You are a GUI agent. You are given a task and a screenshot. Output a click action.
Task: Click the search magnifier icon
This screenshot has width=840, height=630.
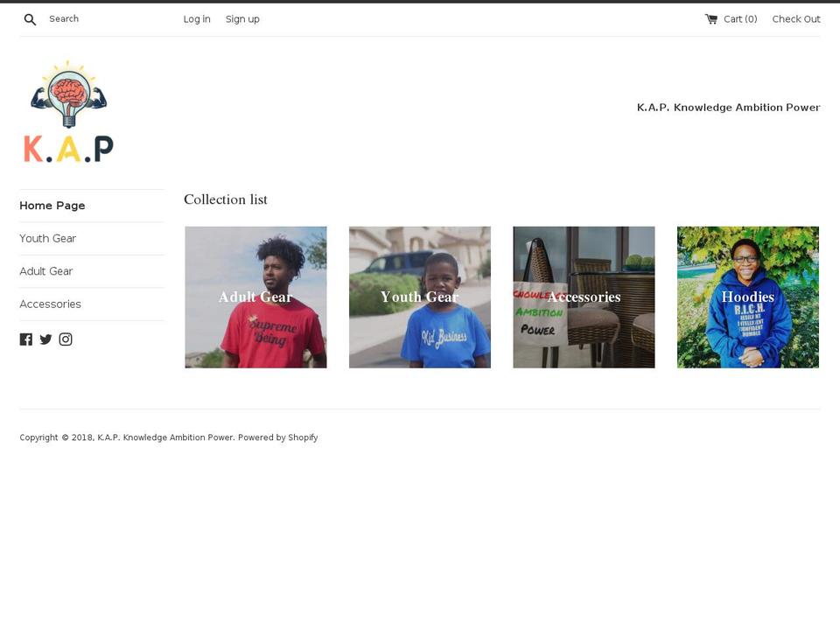[30, 20]
